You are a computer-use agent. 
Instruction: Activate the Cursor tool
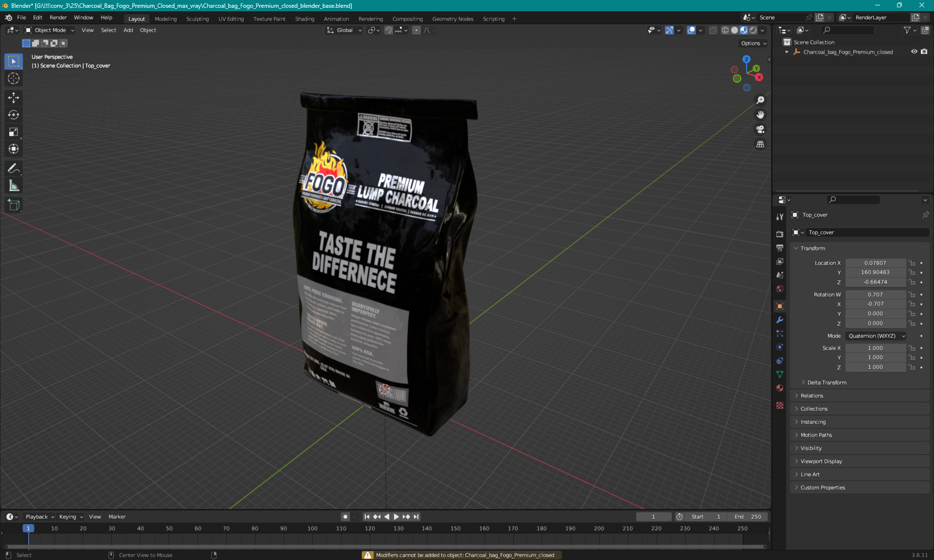pyautogui.click(x=14, y=78)
